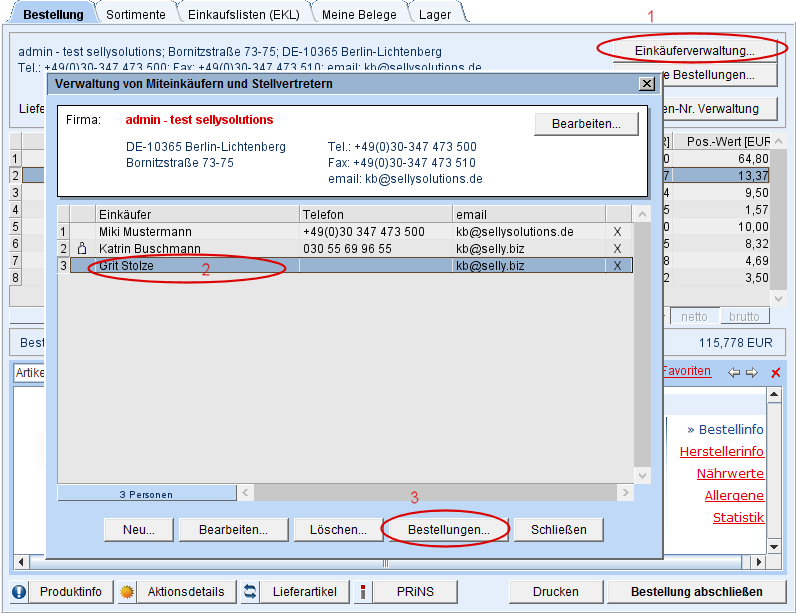
Task: Open the Nährwerte link
Action: tap(733, 473)
